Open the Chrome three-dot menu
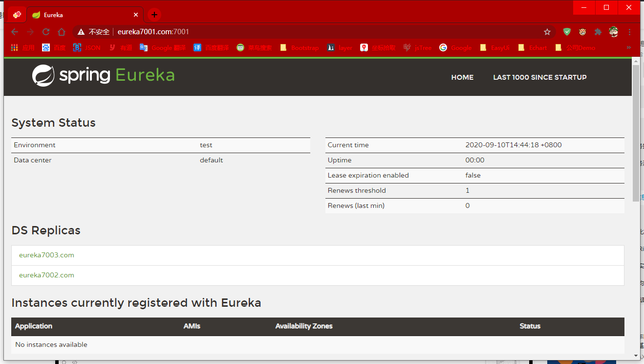The width and height of the screenshot is (644, 364). pos(629,32)
